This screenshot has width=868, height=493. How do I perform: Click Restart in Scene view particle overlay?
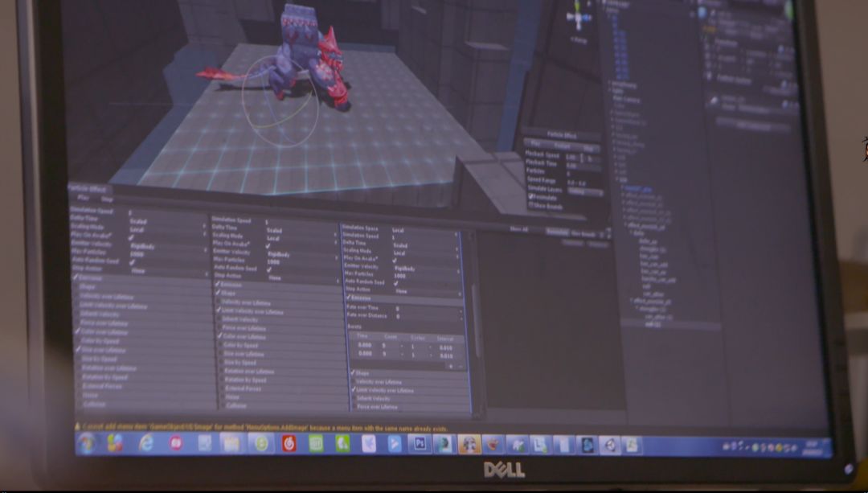point(562,146)
